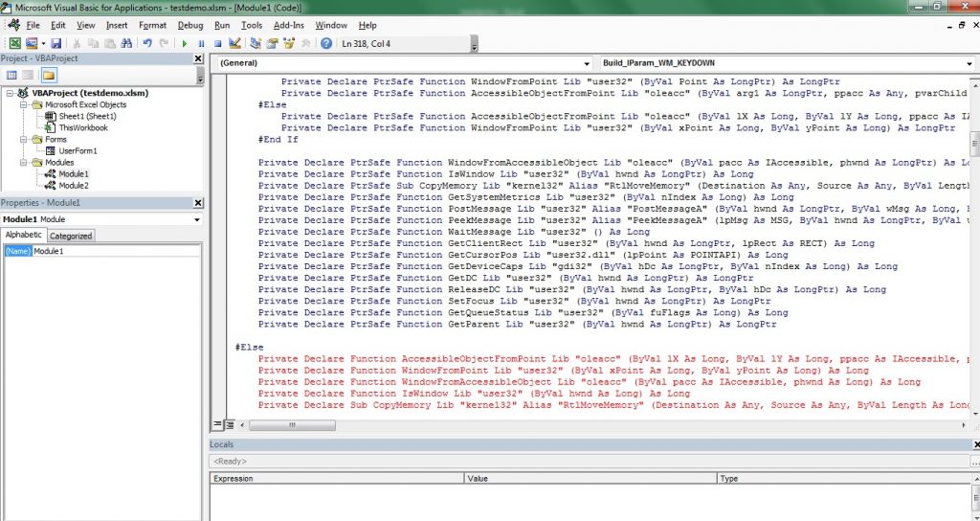Toggle Folders view in Project pane
This screenshot has height=521, width=980.
click(49, 76)
